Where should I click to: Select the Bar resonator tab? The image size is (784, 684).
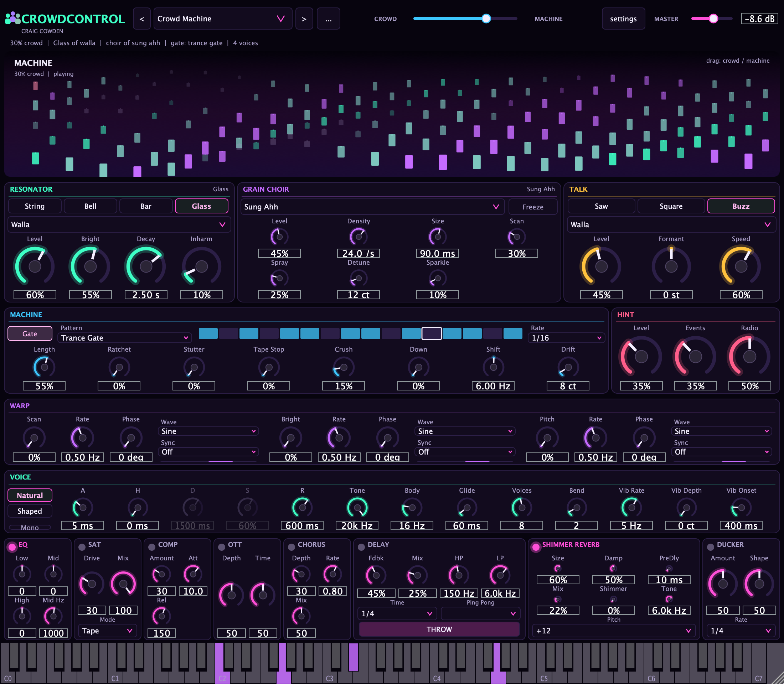click(146, 206)
